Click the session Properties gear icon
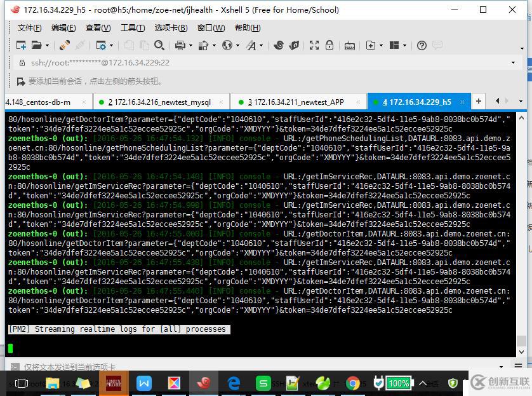 pyautogui.click(x=101, y=45)
